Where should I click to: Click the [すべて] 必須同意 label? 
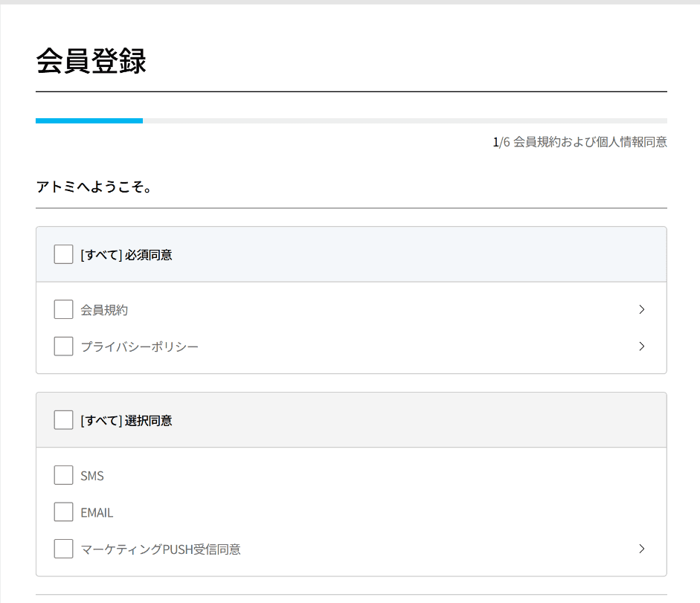point(126,255)
